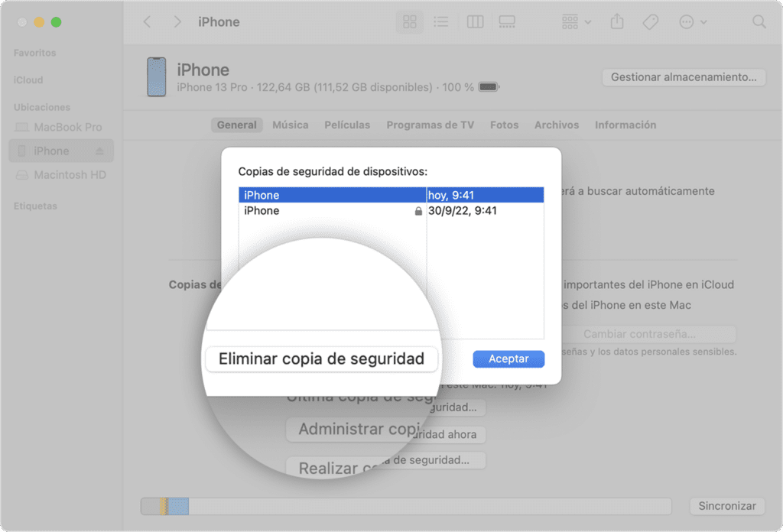The height and width of the screenshot is (532, 783).
Task: Open the Fotos tab
Action: coord(504,125)
